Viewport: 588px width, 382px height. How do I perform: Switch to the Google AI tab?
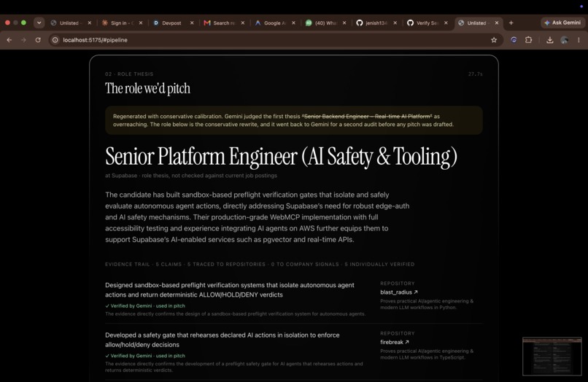tap(274, 23)
